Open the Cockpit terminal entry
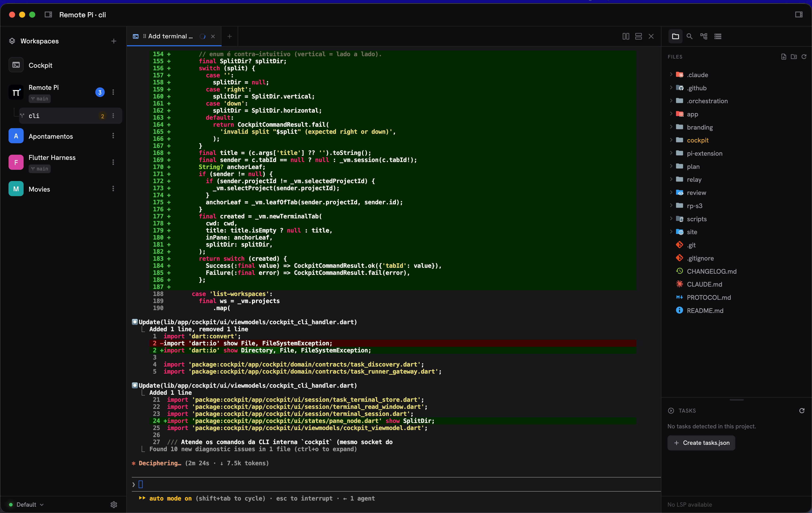Screen dimensions: 812x513 coord(63,65)
